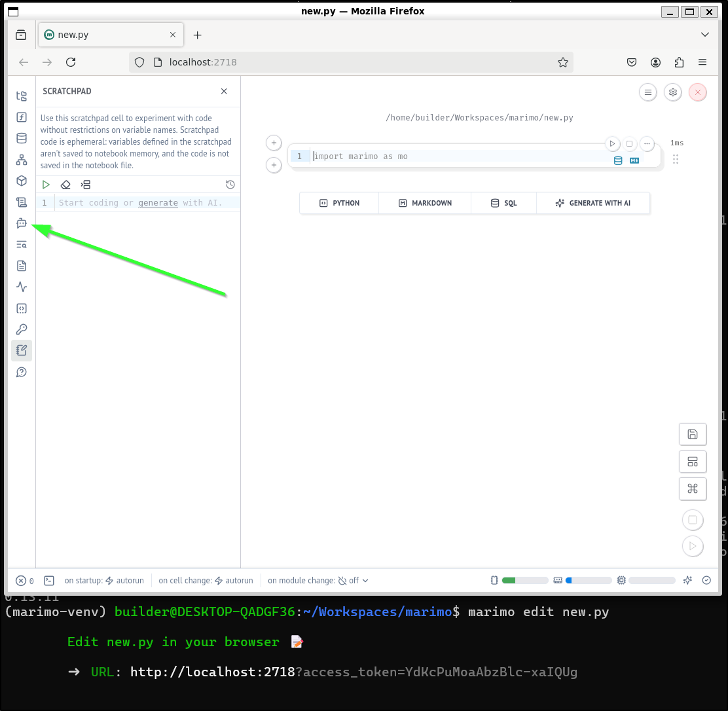Add a new Markdown cell
The image size is (728, 711).
[425, 203]
